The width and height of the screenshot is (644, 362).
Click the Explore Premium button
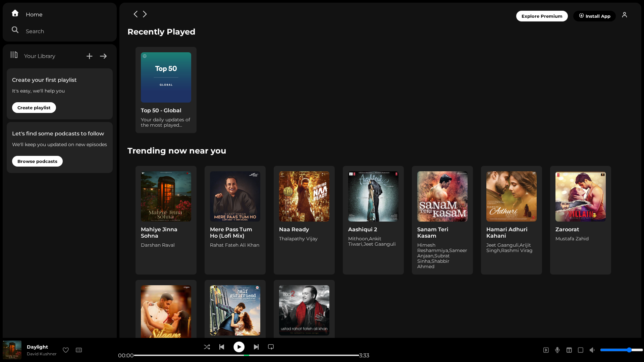(542, 16)
